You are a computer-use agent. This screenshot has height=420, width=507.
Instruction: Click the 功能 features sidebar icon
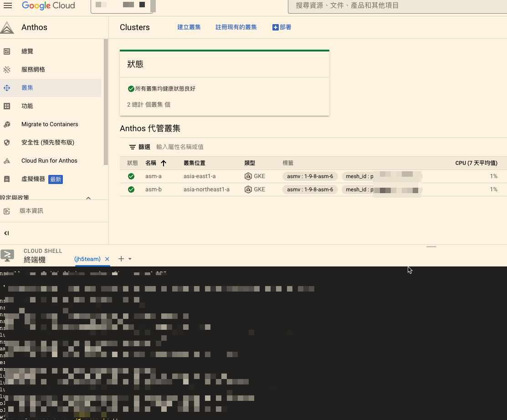coord(7,106)
